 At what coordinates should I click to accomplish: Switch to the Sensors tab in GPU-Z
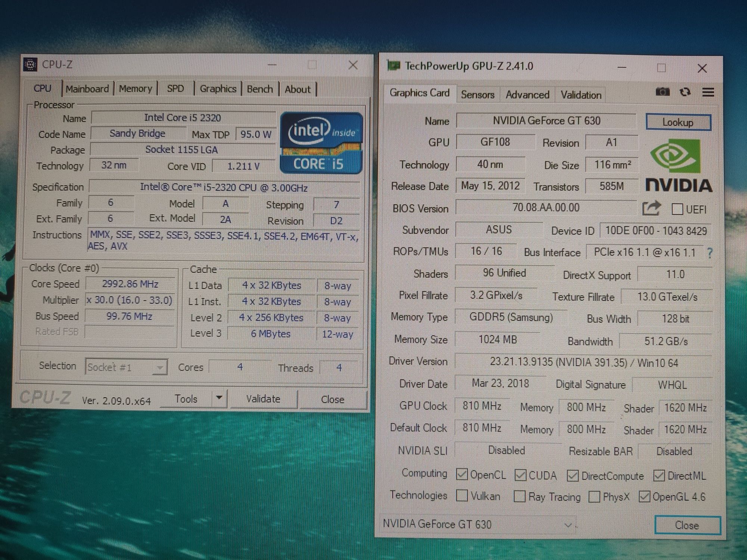point(477,95)
